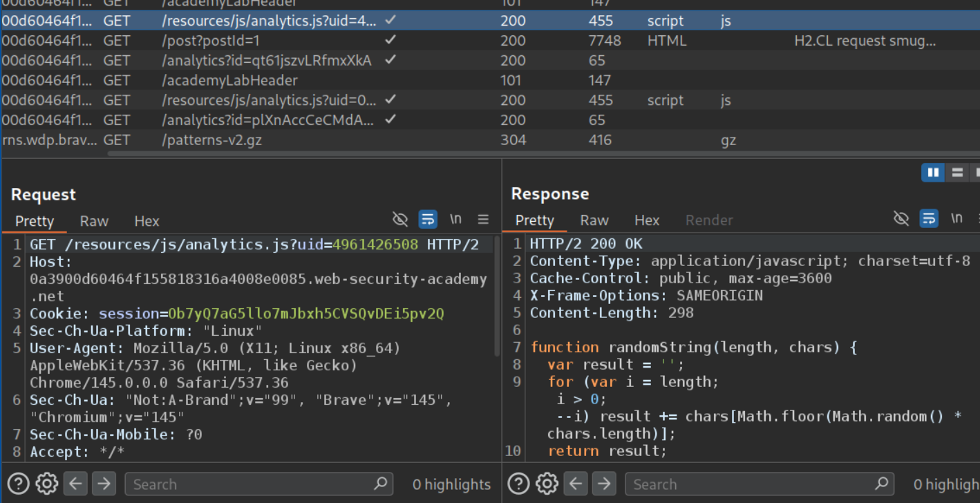Switch to the Hex tab in Response
980x503 pixels.
(647, 220)
